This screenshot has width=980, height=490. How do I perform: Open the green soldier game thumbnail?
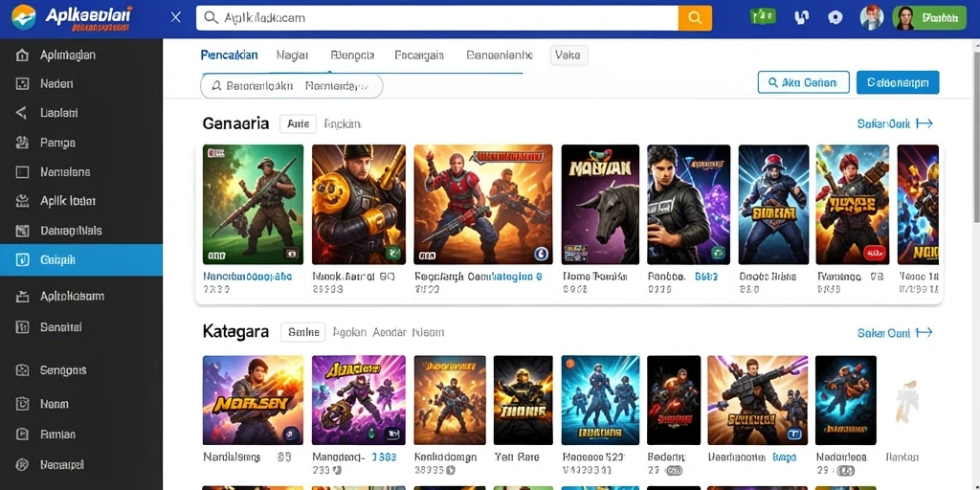point(253,205)
